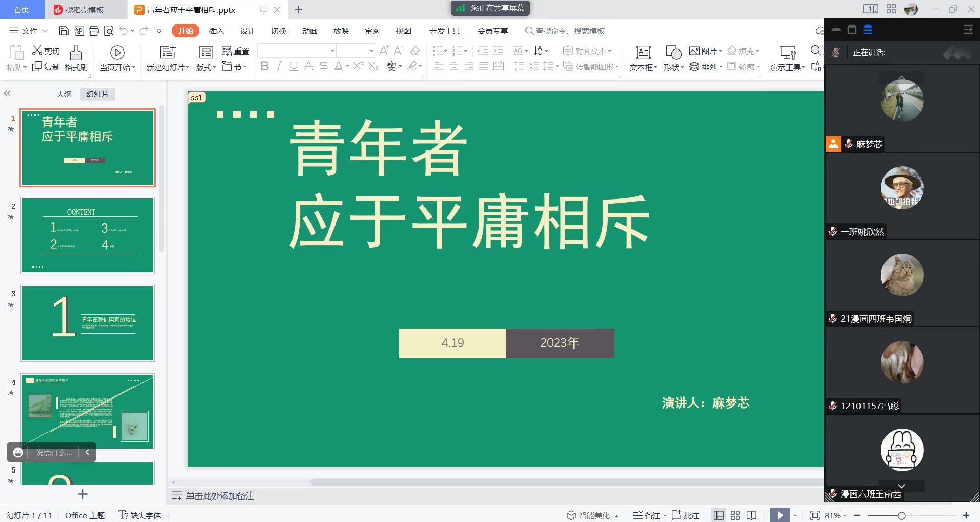Toggle Italic formatting

tap(279, 66)
